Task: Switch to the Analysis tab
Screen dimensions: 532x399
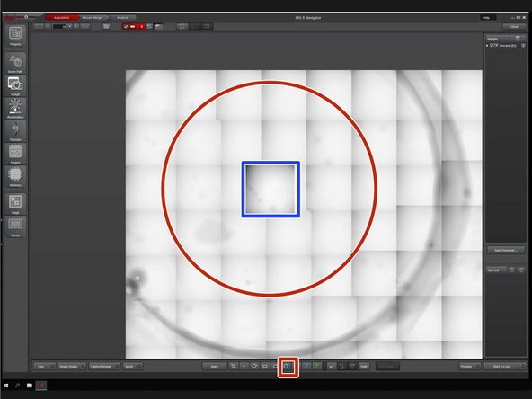Action: (x=122, y=18)
